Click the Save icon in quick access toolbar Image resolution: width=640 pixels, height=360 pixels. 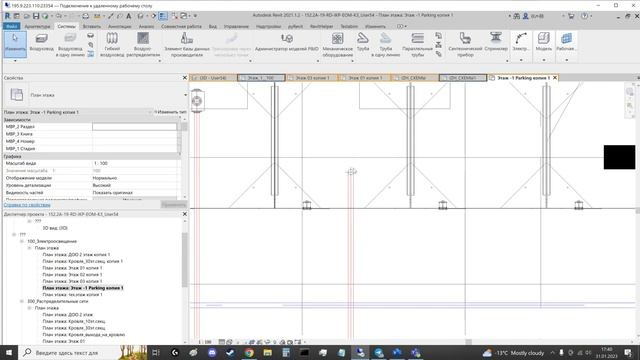pos(36,16)
